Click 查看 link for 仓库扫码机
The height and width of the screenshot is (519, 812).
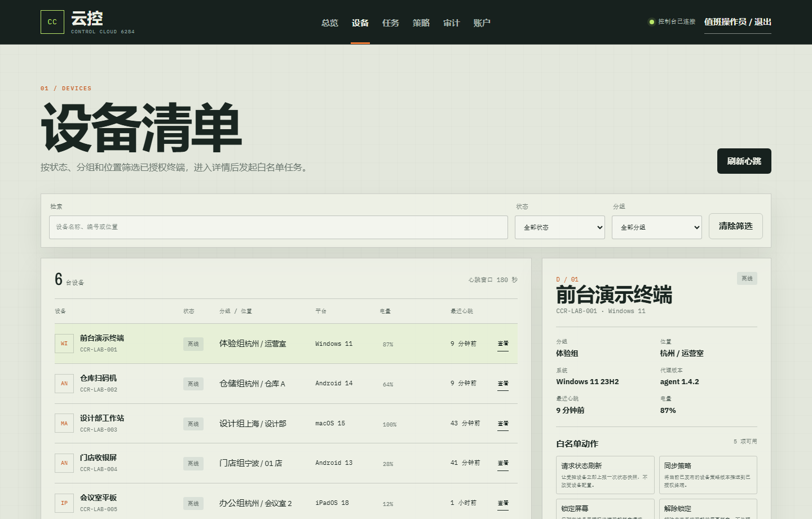click(x=503, y=384)
